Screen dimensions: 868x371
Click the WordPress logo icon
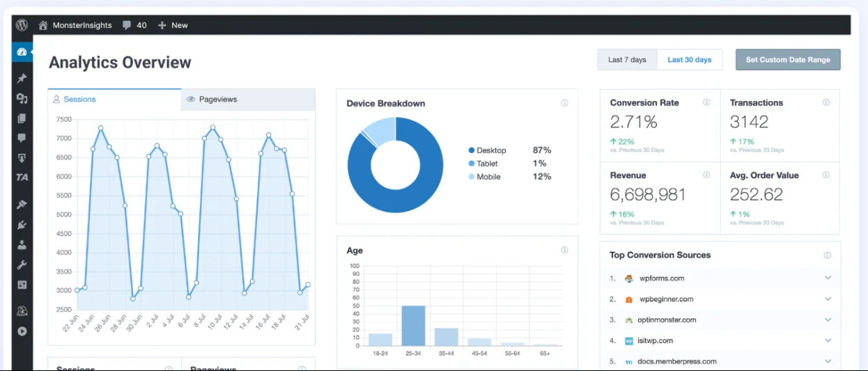click(x=22, y=25)
